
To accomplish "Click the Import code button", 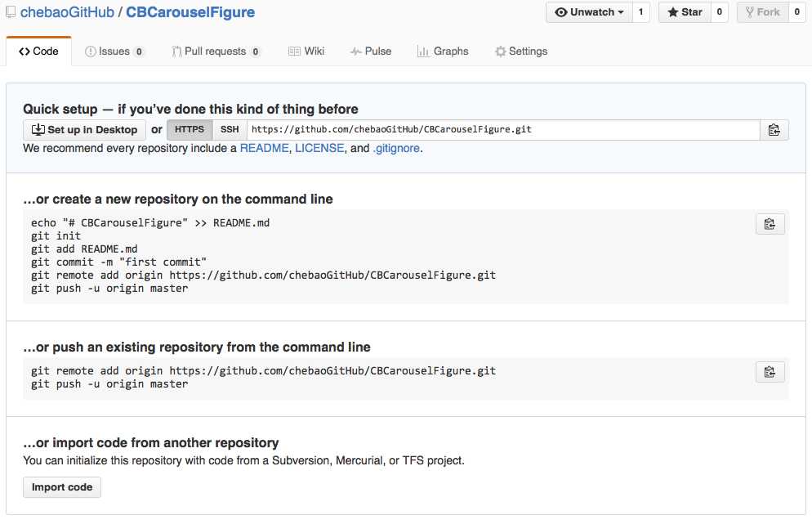I will (x=62, y=487).
